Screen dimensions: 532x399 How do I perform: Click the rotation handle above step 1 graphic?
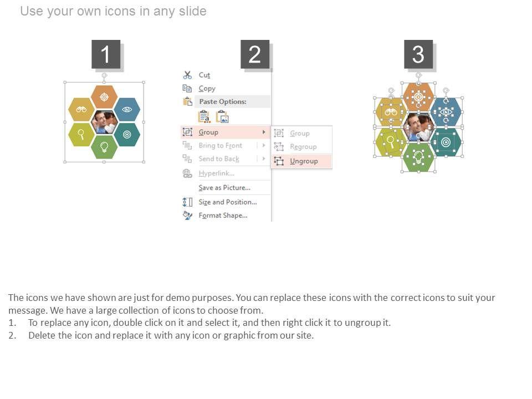tap(104, 75)
